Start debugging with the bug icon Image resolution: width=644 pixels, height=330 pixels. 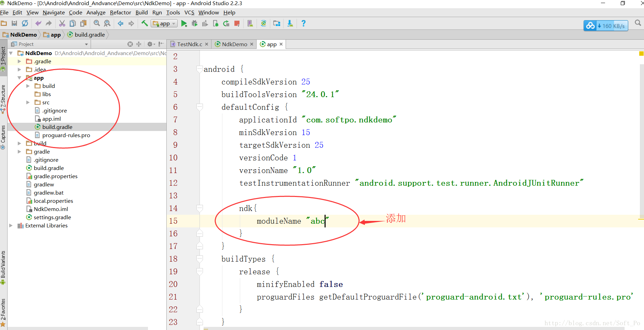pos(194,24)
